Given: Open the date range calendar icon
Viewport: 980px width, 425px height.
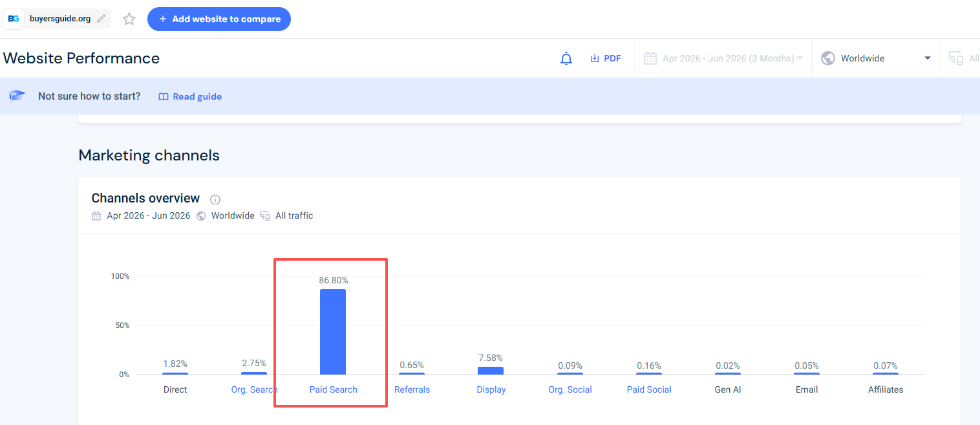Looking at the screenshot, I should coord(650,58).
